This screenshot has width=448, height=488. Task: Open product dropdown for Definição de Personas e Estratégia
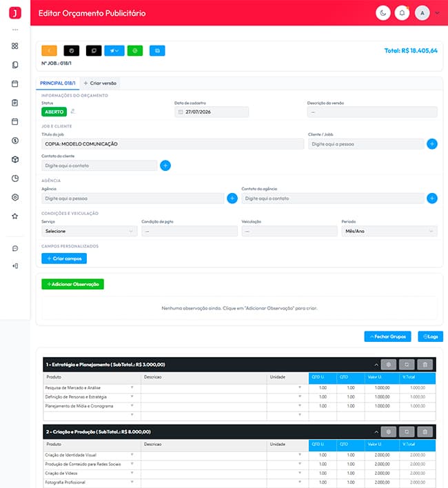(132, 396)
